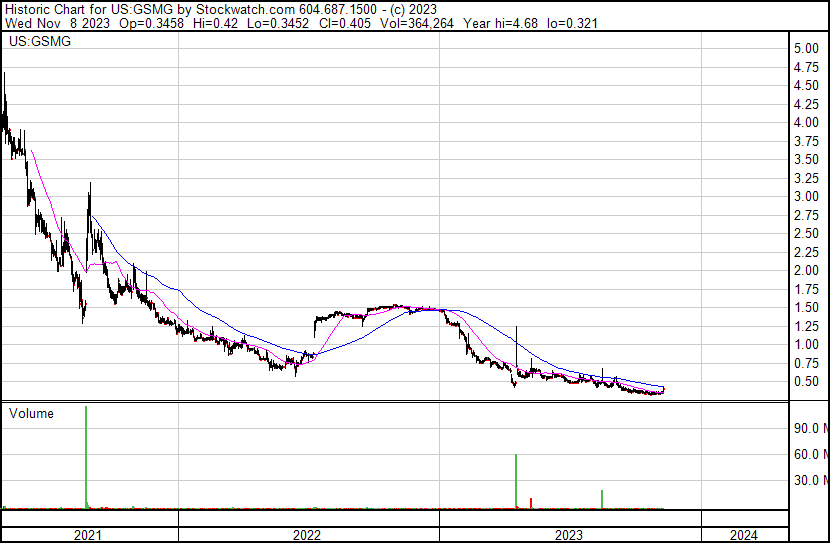The width and height of the screenshot is (830, 543).
Task: Click the tall green volume bar in early 2023
Action: click(x=516, y=481)
